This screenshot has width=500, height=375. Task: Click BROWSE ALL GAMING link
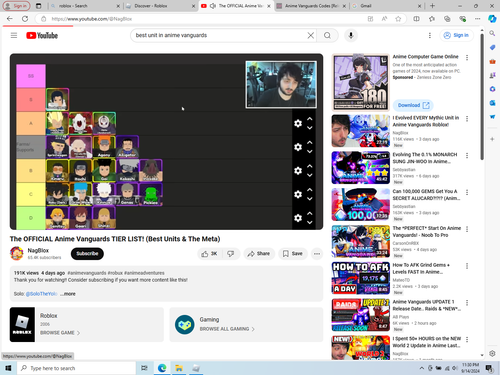pos(227,329)
